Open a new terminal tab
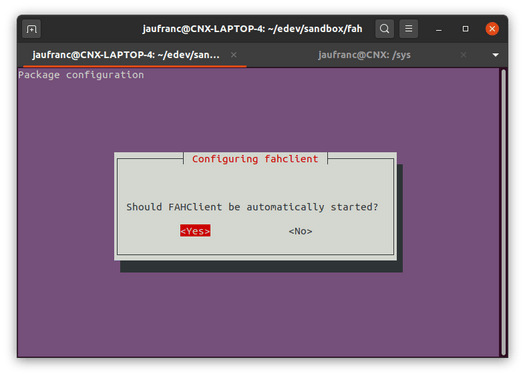 coord(31,29)
